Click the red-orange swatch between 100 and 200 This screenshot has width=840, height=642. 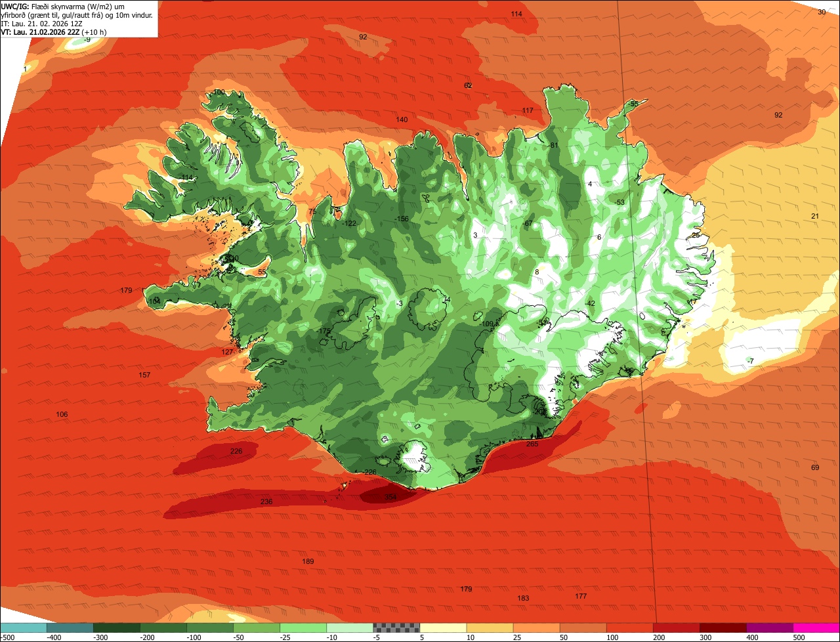click(x=629, y=628)
